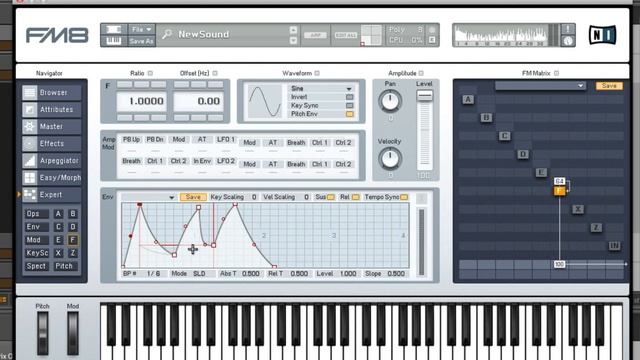This screenshot has width=640, height=360.
Task: Toggle keyboard view icon in header
Action: click(113, 41)
